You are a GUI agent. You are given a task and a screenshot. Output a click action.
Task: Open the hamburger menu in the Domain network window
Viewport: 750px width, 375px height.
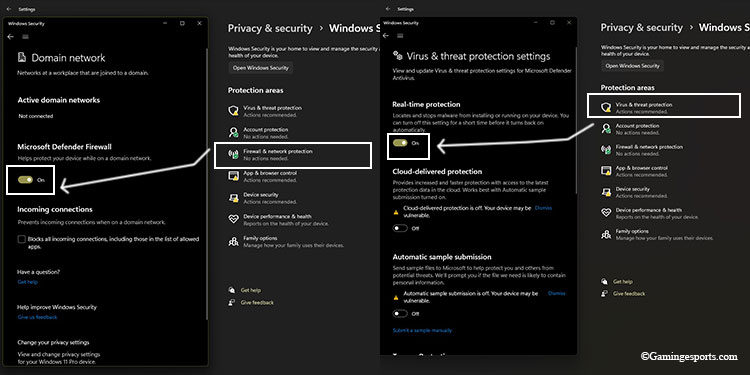(25, 37)
